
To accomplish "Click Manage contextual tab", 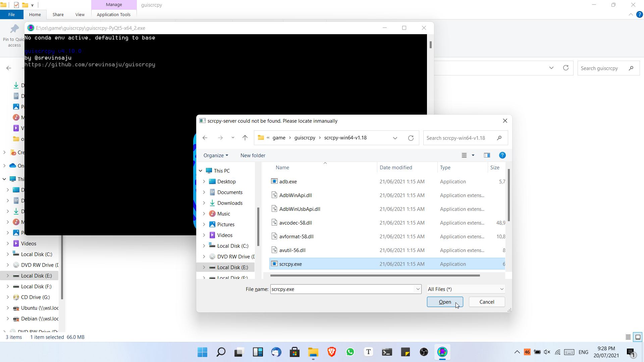I will tap(114, 5).
